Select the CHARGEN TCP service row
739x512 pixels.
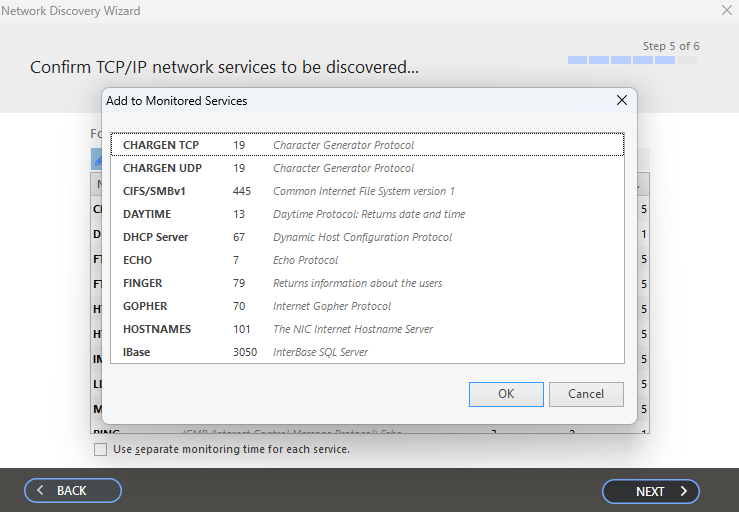click(366, 145)
